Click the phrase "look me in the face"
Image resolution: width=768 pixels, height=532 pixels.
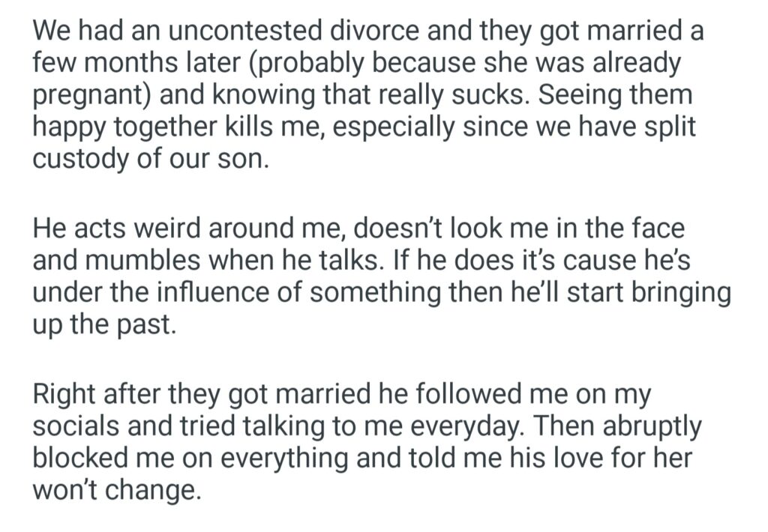coord(570,228)
